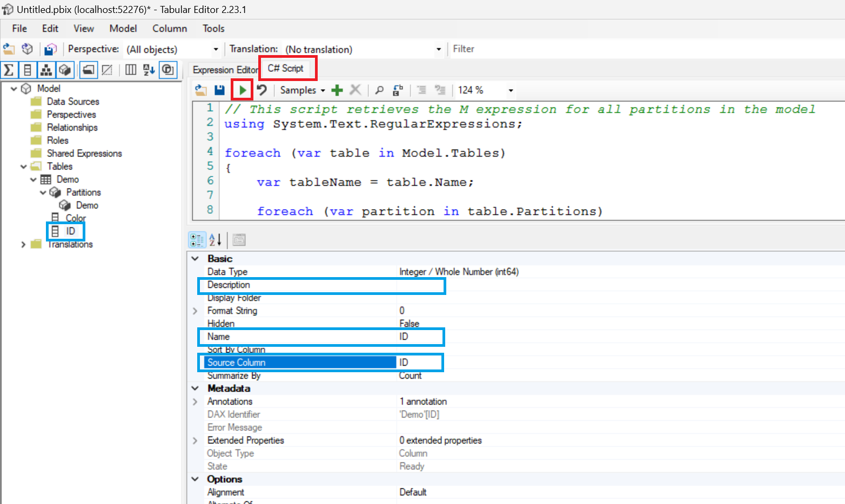Add a new sample with the green plus icon

click(x=337, y=90)
